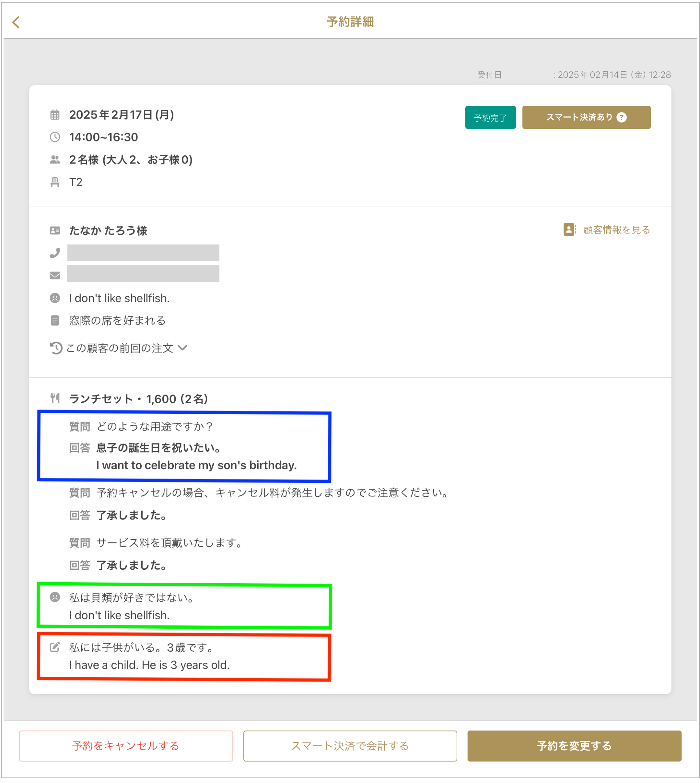700x783 pixels.
Task: Click the edit note icon beside 私には子供がいる
Action: (x=55, y=647)
